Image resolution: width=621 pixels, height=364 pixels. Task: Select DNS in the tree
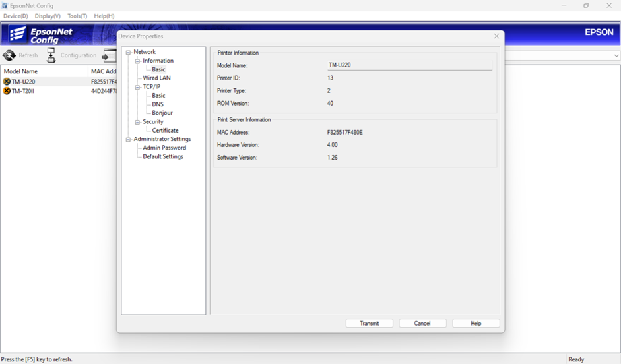[x=158, y=104]
